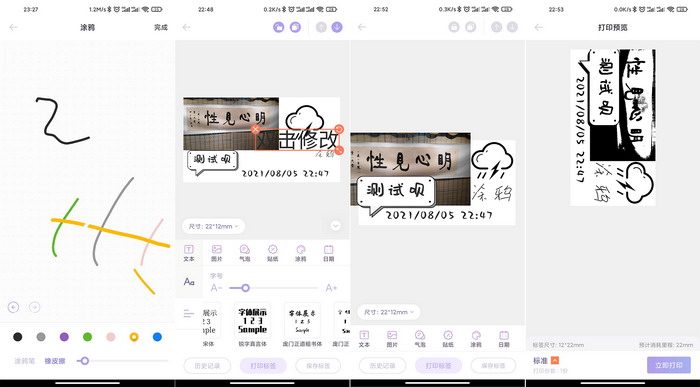Image resolution: width=700 pixels, height=387 pixels.
Task: Expand the 标准 print density option
Action: point(555,360)
